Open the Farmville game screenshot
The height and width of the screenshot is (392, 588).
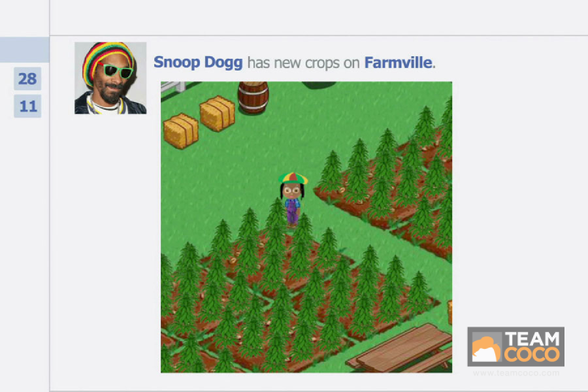click(306, 227)
